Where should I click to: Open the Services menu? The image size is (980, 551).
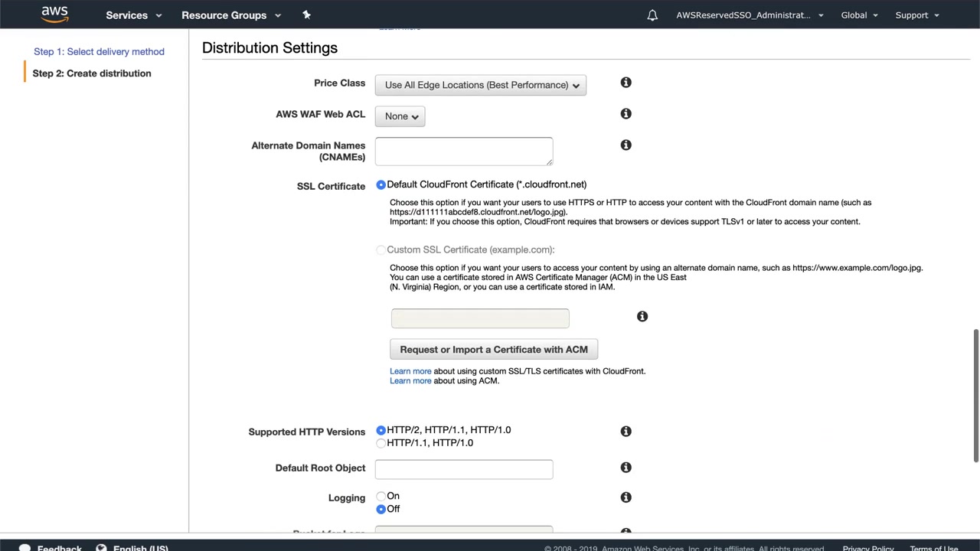click(x=134, y=15)
